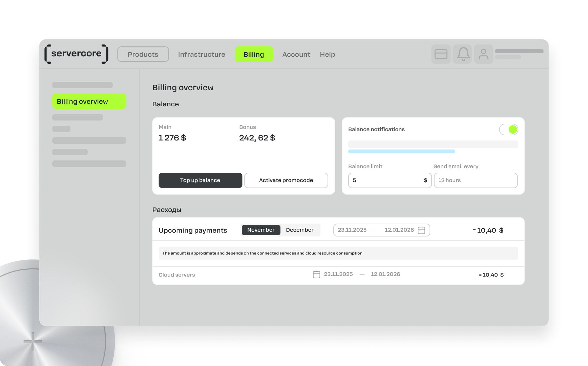Viewport: 588px width, 366px height.
Task: Go to Infrastructure section
Action: [x=201, y=54]
